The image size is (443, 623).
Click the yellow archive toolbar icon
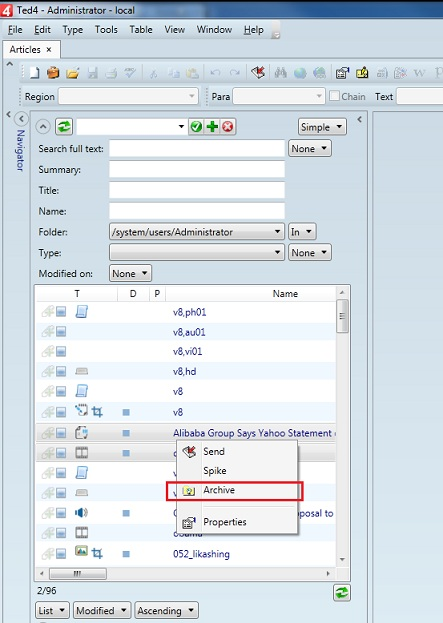click(x=362, y=73)
